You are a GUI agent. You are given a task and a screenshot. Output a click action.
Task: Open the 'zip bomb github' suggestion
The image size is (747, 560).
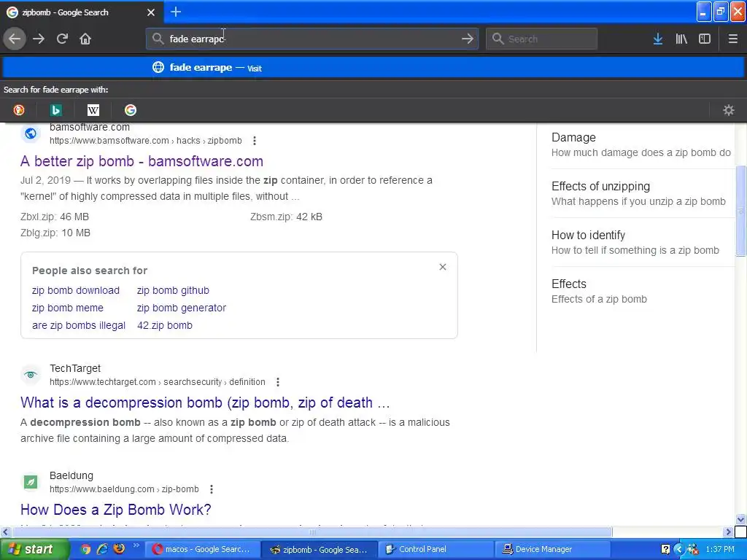173,290
